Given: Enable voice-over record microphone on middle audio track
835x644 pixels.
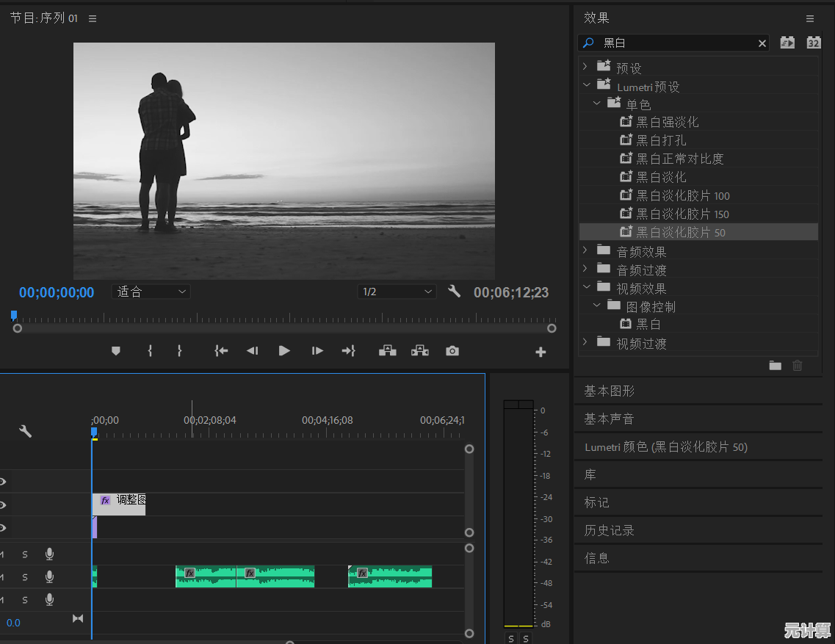Looking at the screenshot, I should pos(49,576).
